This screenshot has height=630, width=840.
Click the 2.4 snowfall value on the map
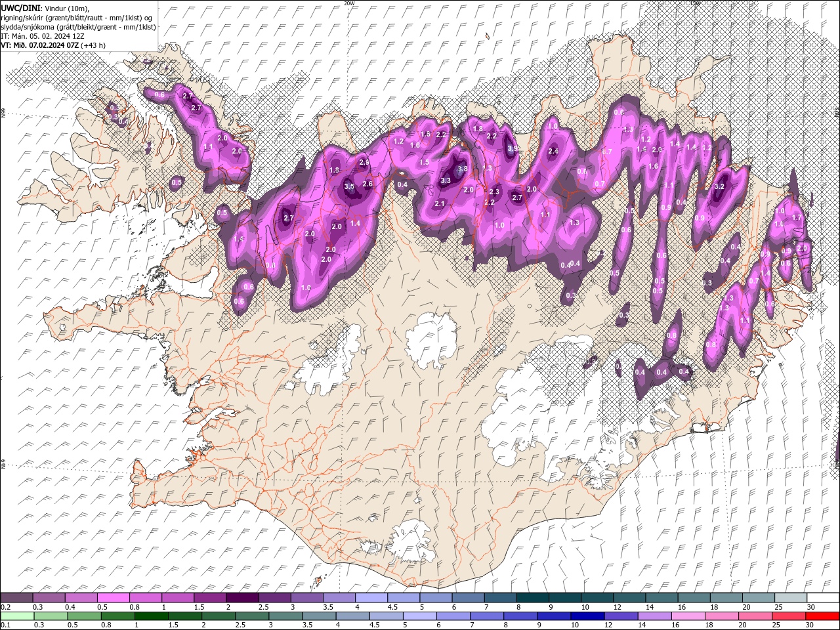point(553,151)
